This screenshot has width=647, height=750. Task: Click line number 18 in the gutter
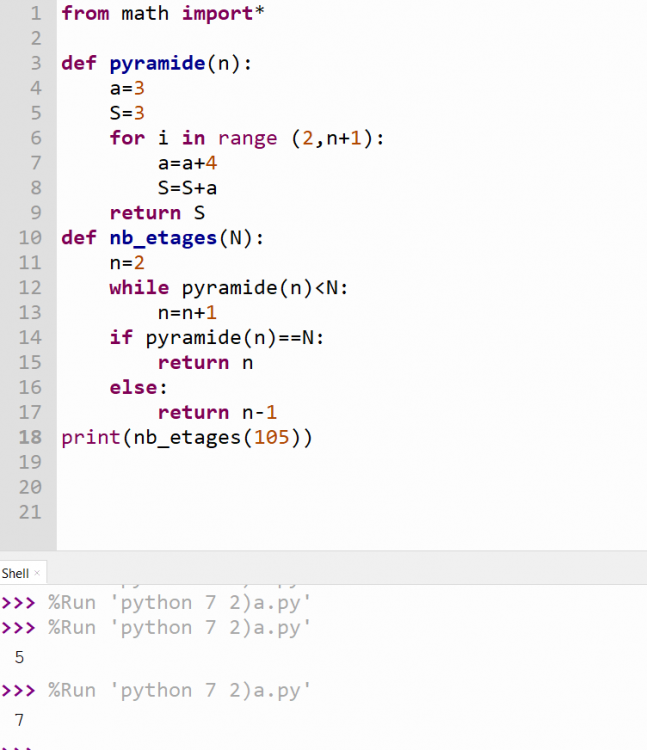pos(30,437)
